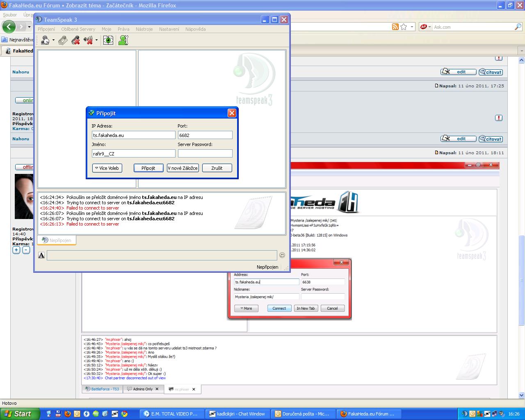Expand the dropdown arrow beside mute speakers

(x=97, y=40)
